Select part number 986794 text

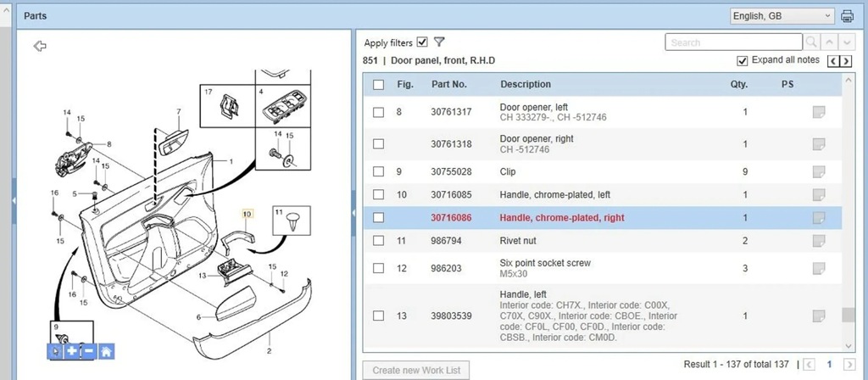(x=446, y=240)
